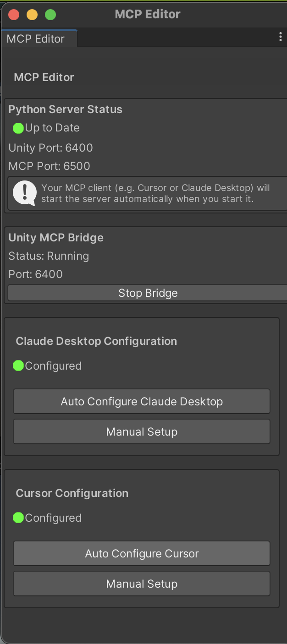Screen dimensions: 287x644
Task: Open Manual Setup for Cursor
Action: (x=142, y=584)
